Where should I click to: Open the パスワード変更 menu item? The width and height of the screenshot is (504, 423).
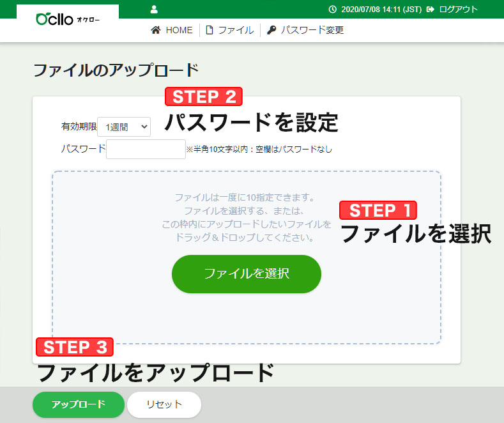tap(312, 30)
